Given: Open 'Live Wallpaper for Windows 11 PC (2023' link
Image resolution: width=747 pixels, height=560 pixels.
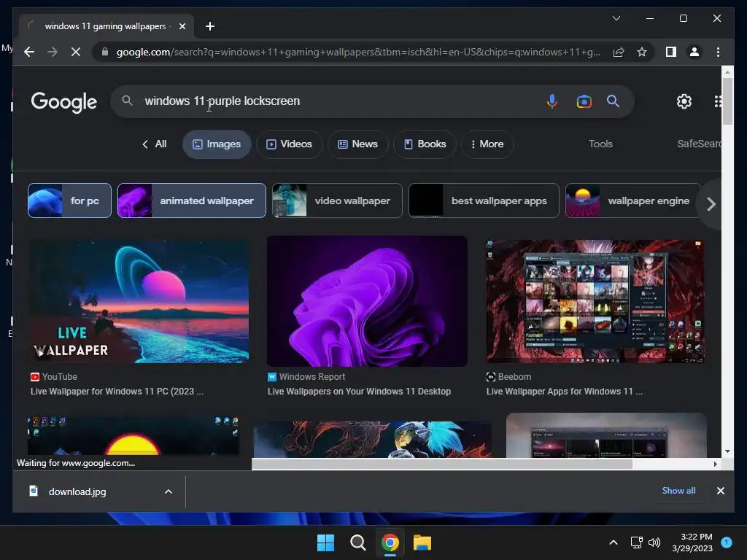Looking at the screenshot, I should pos(117,392).
